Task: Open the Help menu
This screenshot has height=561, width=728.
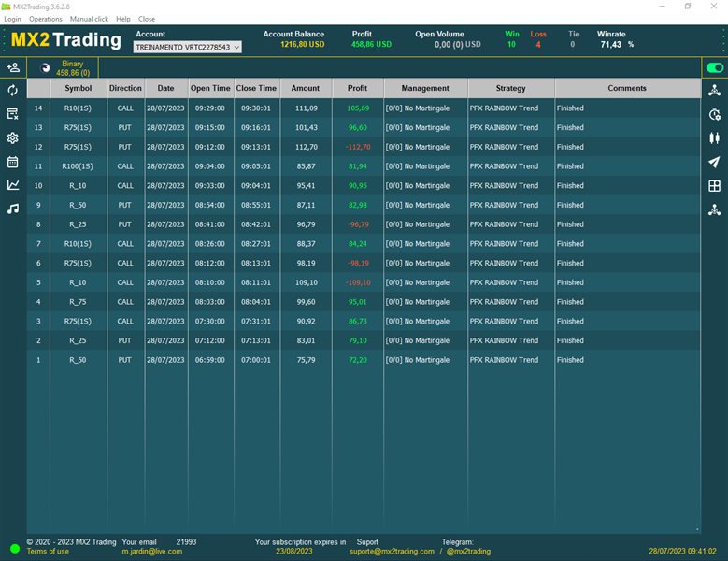Action: point(123,19)
